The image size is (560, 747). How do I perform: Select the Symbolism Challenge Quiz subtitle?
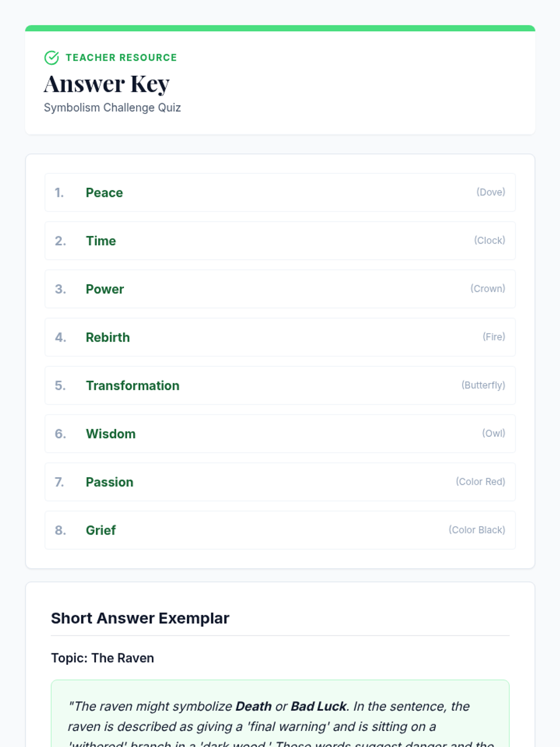pos(112,107)
